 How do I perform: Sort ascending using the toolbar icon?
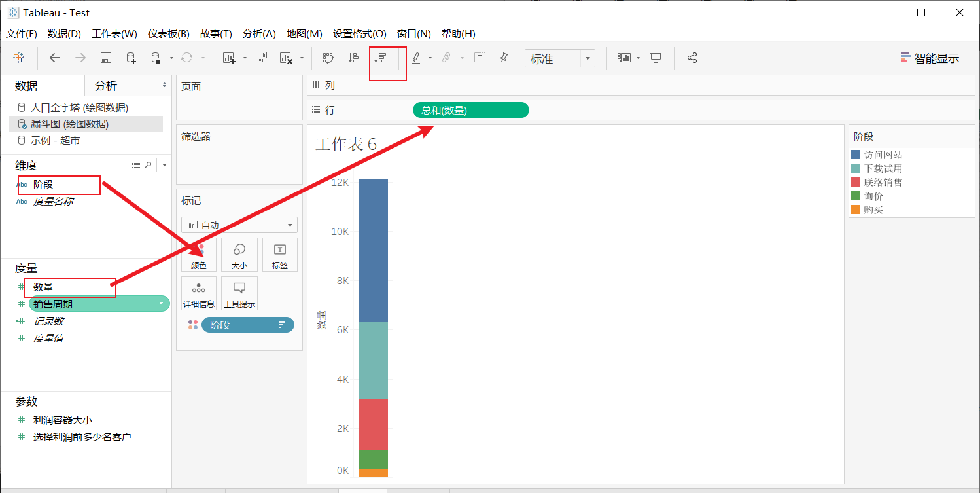[x=354, y=58]
